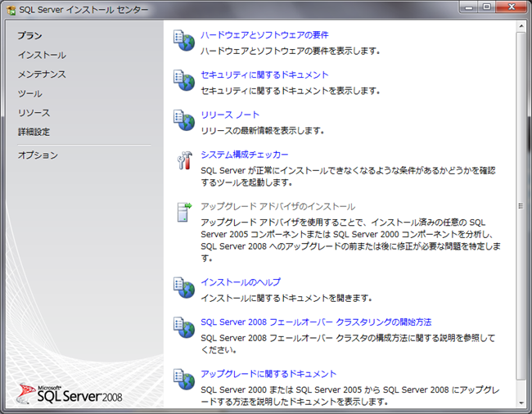
Task: Click the globe icon beside インストールのヘルプ
Action: (184, 287)
